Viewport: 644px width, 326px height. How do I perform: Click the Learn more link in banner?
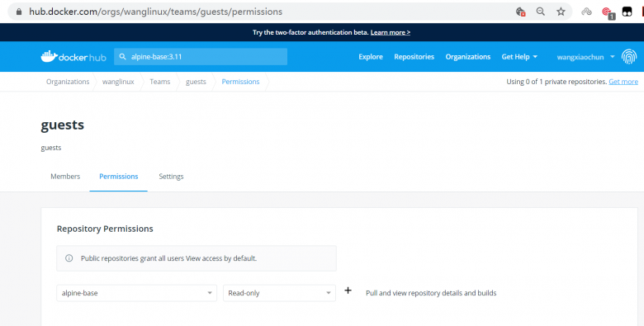391,32
